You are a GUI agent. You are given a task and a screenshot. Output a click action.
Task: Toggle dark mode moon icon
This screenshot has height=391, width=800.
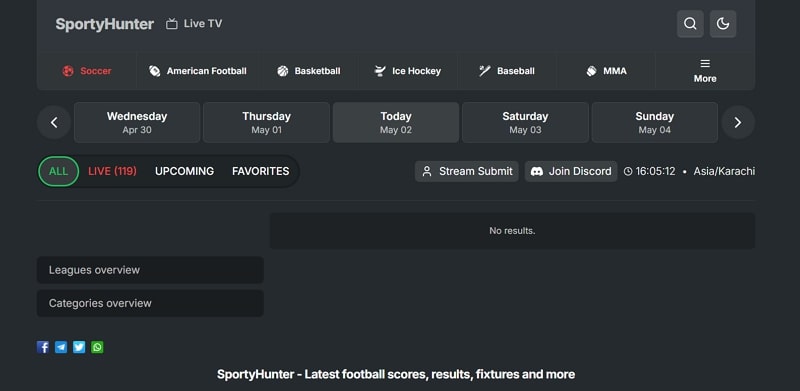click(722, 24)
